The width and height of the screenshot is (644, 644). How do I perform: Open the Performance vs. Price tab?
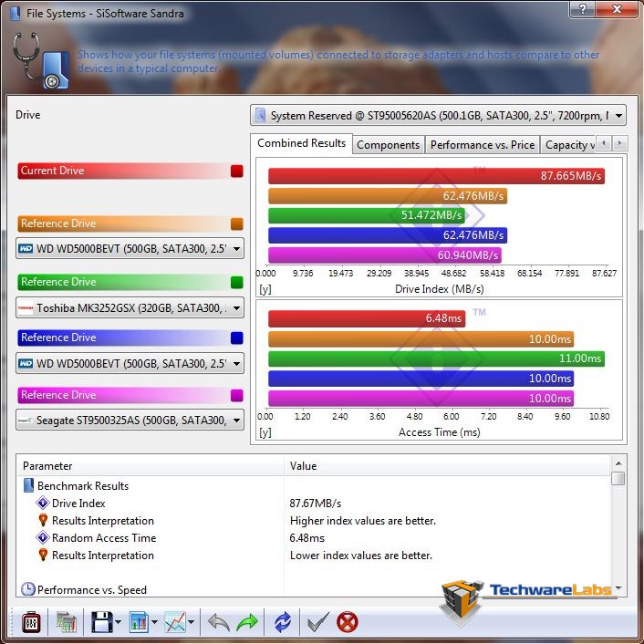[x=483, y=145]
